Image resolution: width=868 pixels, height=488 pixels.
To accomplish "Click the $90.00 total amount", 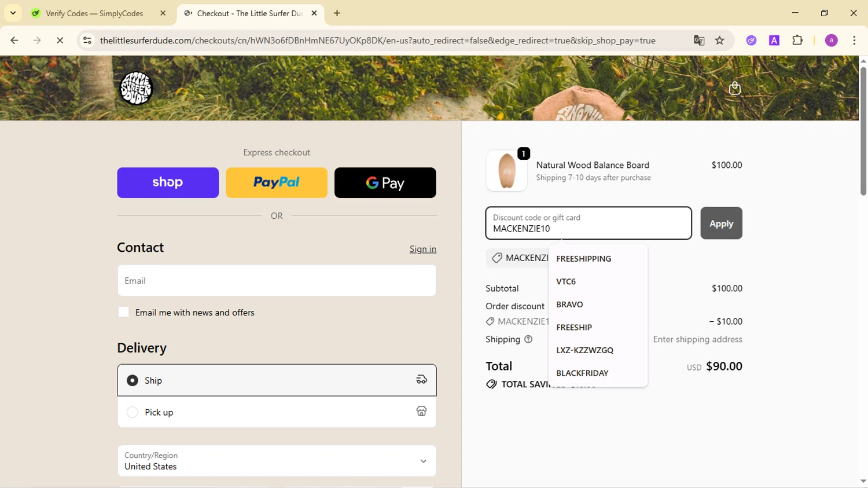I will pos(724,366).
